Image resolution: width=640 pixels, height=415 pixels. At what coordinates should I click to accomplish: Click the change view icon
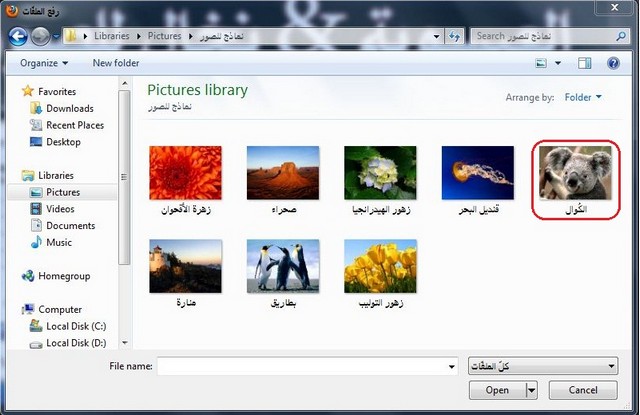(541, 63)
